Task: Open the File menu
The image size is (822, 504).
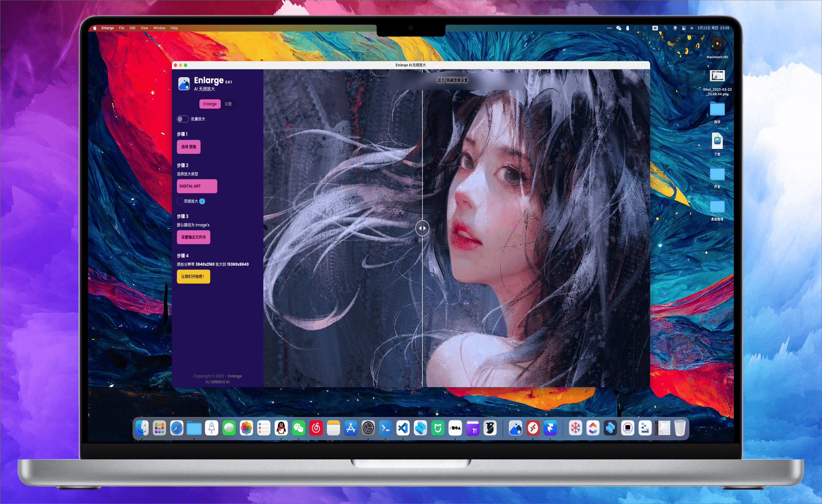Action: coord(121,28)
